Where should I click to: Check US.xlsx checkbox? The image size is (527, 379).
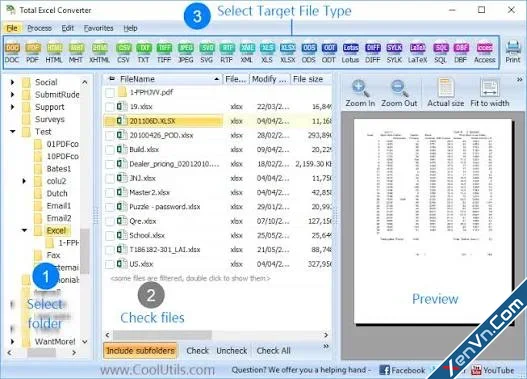110,264
